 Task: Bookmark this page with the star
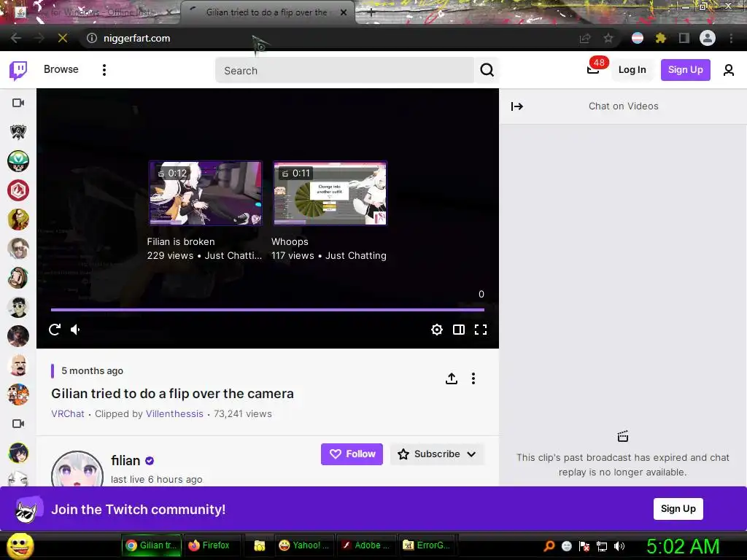(608, 38)
